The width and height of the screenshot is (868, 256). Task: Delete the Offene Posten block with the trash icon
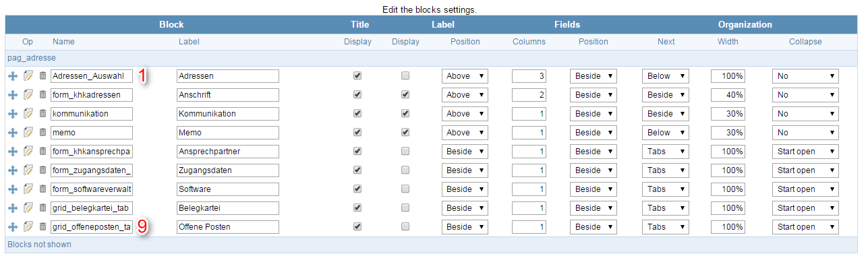42,227
